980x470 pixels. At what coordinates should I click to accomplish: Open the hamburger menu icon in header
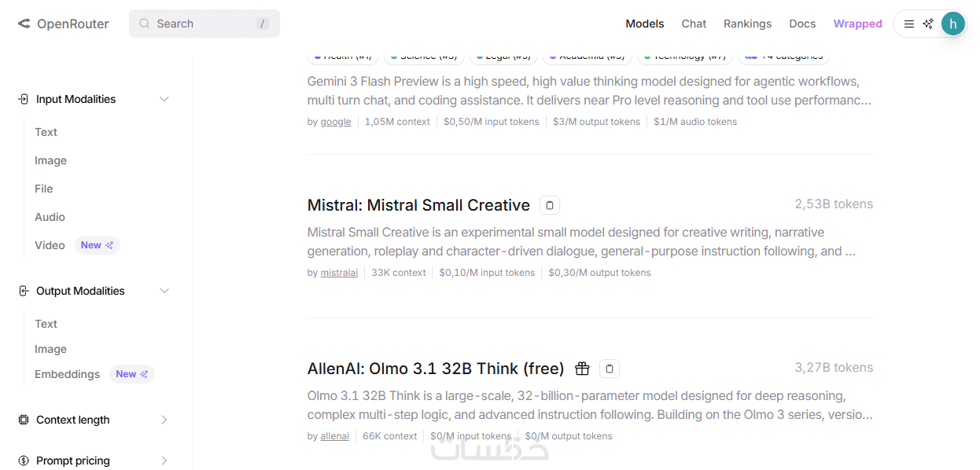click(909, 24)
